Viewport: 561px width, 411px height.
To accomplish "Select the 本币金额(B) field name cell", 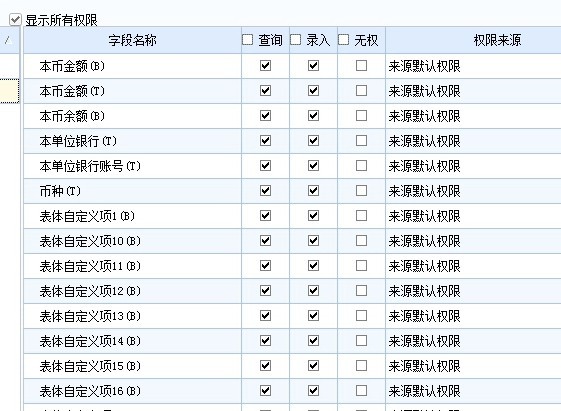I will tap(133, 66).
